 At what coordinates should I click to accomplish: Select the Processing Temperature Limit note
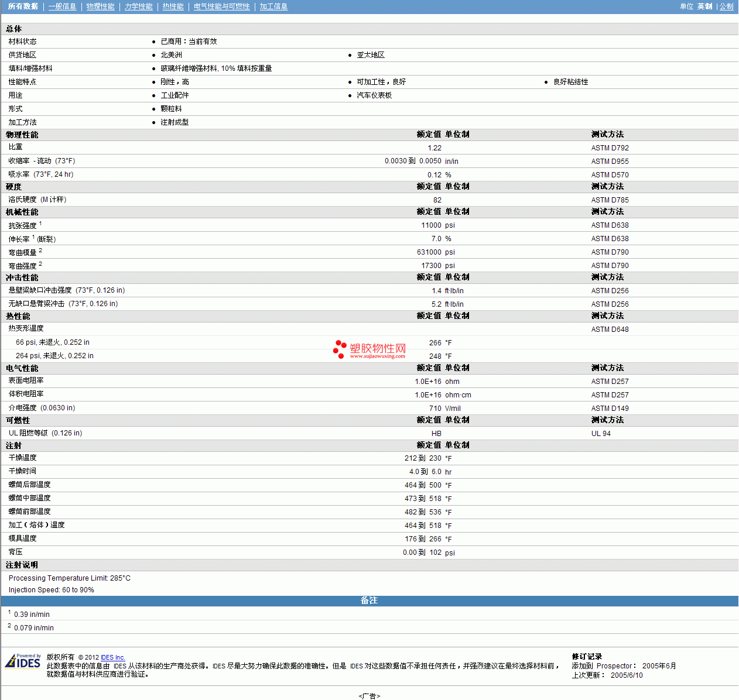click(70, 578)
